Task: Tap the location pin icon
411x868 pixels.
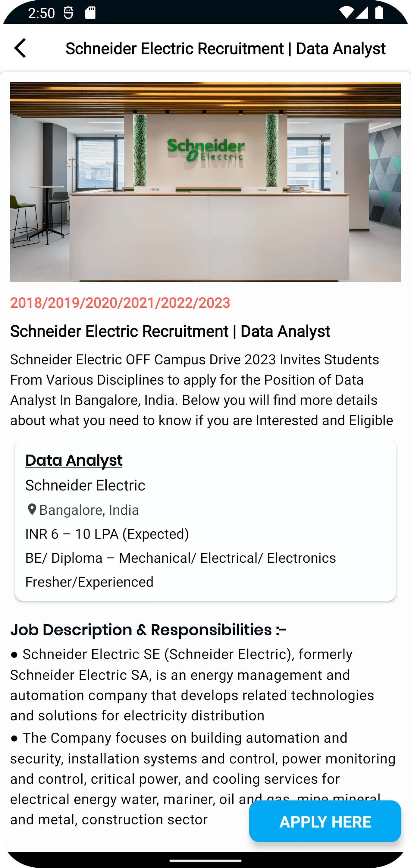Action: (32, 509)
